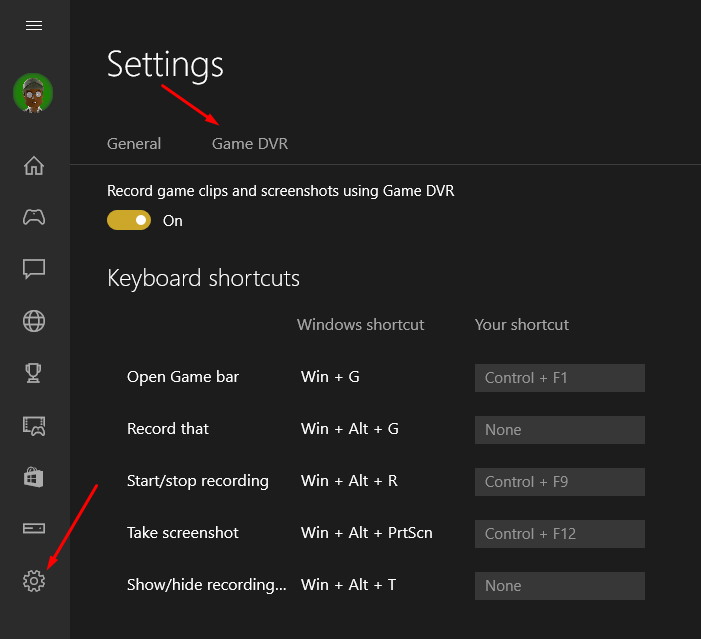Set a custom Record that shortcut

click(x=560, y=430)
